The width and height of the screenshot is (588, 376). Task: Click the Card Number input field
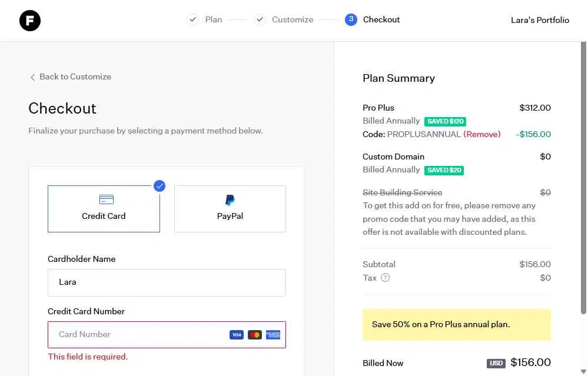167,335
